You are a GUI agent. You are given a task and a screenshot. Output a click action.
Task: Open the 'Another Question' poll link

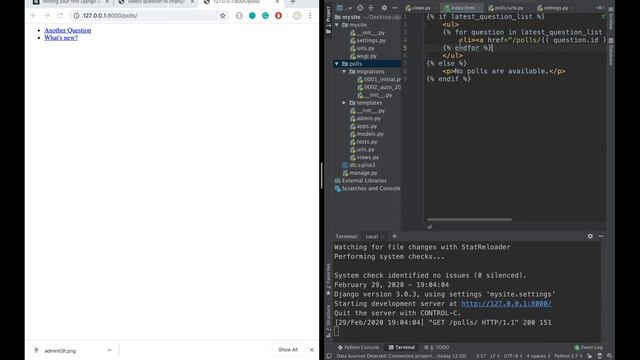point(68,30)
